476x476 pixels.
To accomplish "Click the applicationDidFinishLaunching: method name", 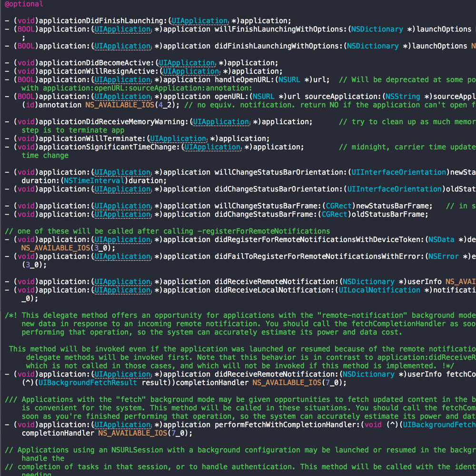I will [103, 20].
